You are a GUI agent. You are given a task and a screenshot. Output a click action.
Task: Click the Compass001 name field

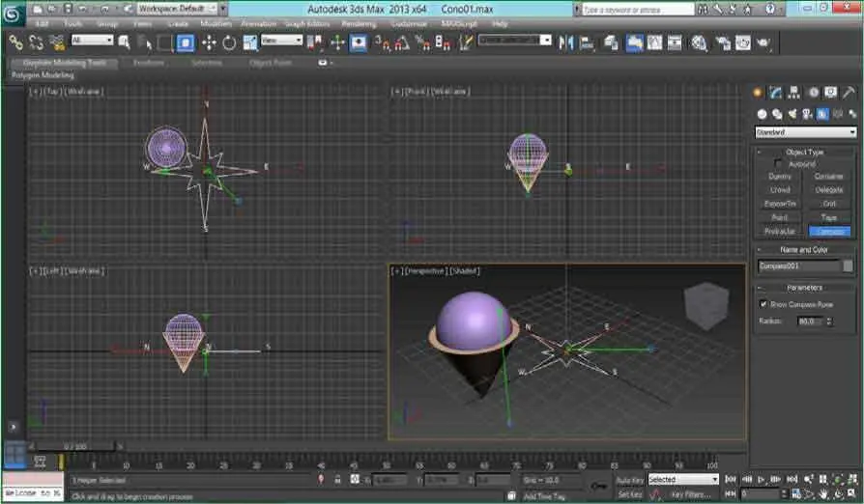click(x=799, y=266)
